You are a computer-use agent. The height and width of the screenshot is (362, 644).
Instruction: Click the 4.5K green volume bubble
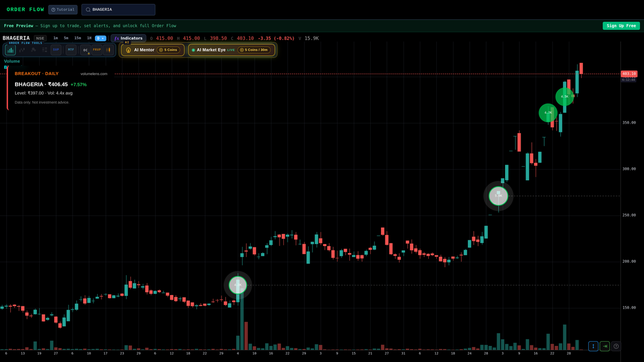[x=565, y=97]
